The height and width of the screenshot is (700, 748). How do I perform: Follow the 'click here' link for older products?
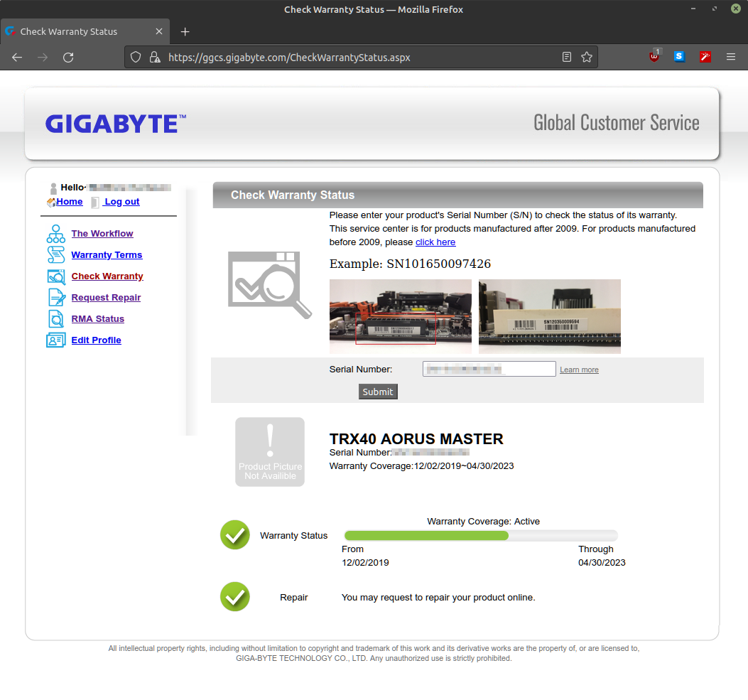click(435, 242)
